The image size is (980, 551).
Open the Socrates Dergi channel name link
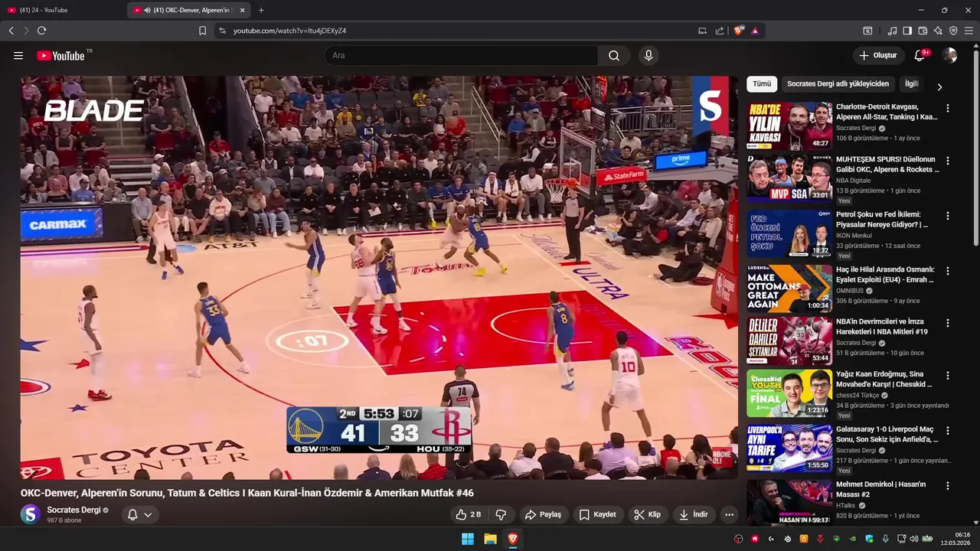tap(73, 510)
